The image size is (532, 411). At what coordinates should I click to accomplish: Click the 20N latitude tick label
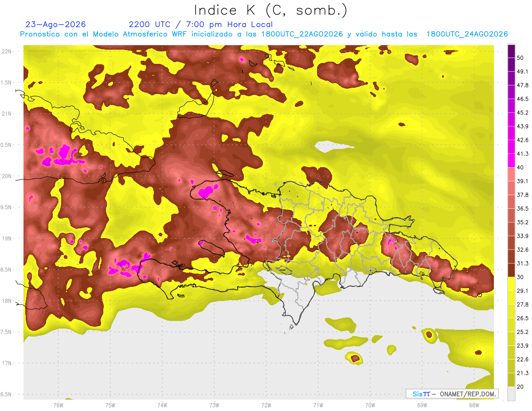[7, 176]
